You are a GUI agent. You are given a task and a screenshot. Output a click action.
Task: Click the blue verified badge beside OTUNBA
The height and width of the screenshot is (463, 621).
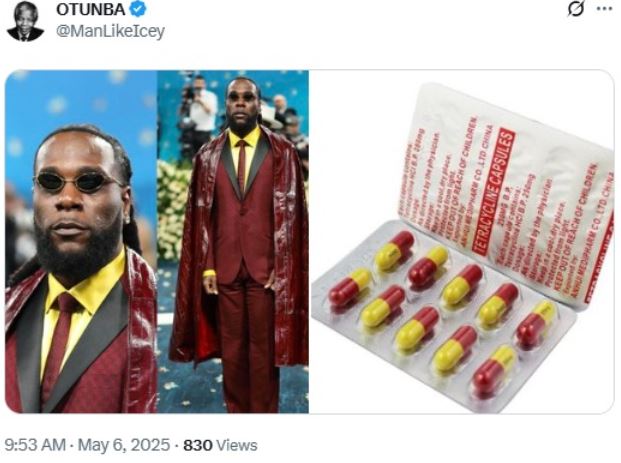(138, 9)
